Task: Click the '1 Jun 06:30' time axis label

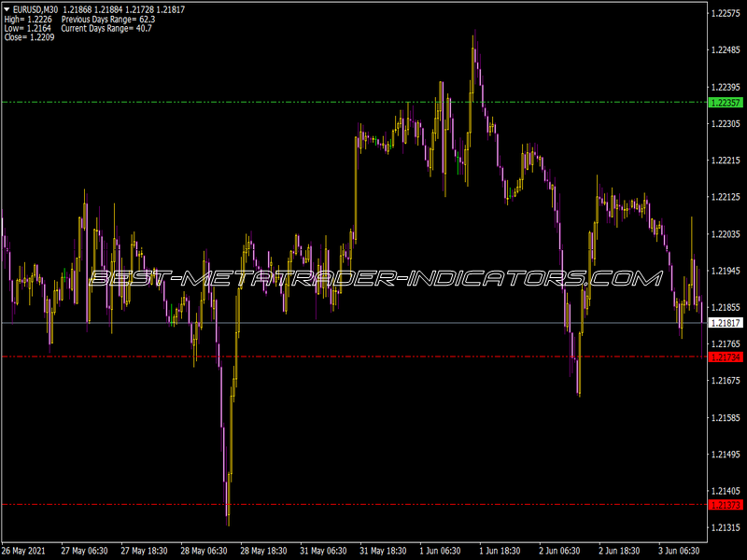Action: click(x=440, y=551)
